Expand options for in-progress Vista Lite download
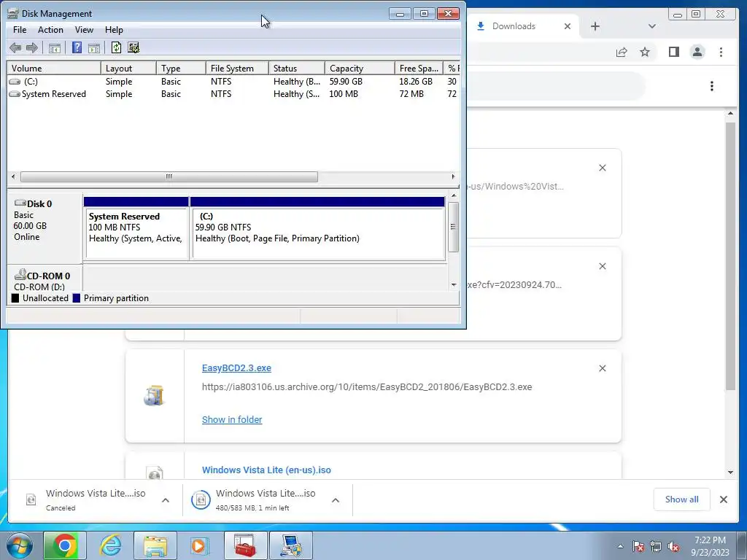Viewport: 747px width, 560px height. 336,500
